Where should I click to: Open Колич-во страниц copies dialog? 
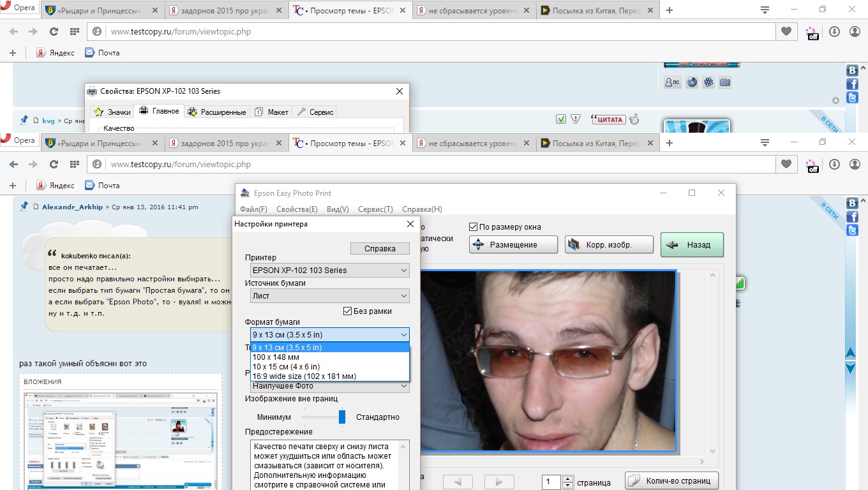671,480
